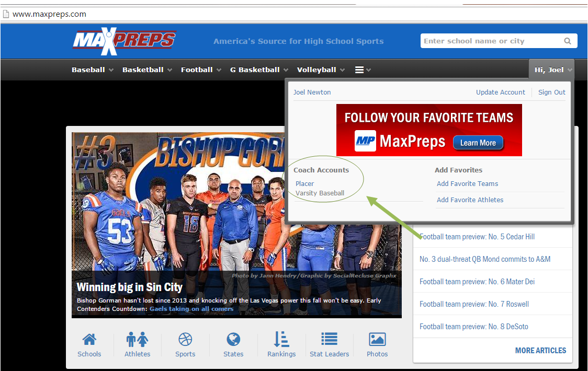Click the Sign Out link

(551, 92)
